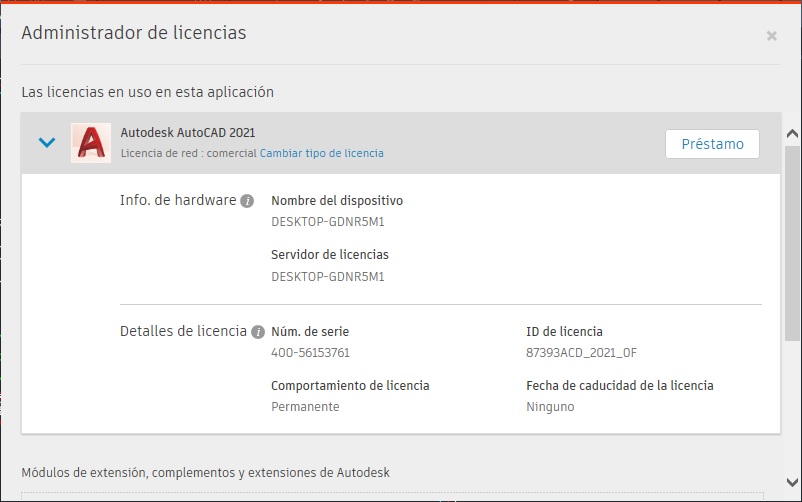
Task: Click the Licencia de red : comercial text
Action: (x=188, y=153)
